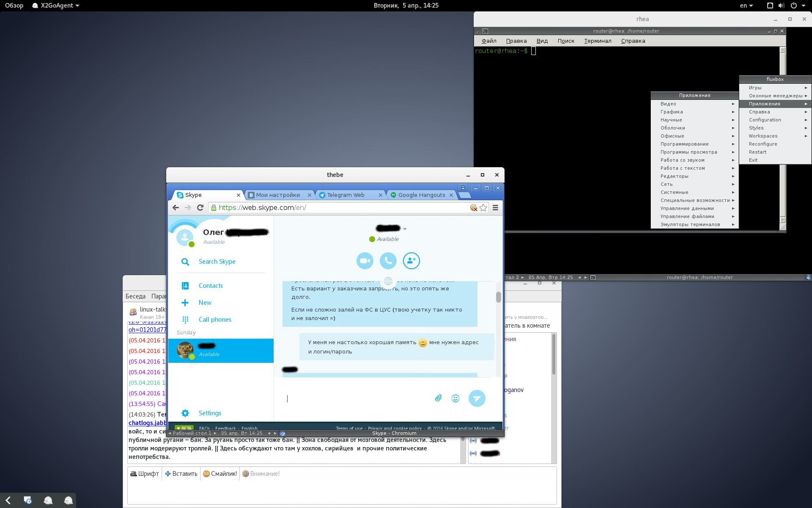Open the Обзор activities overview

14,6
